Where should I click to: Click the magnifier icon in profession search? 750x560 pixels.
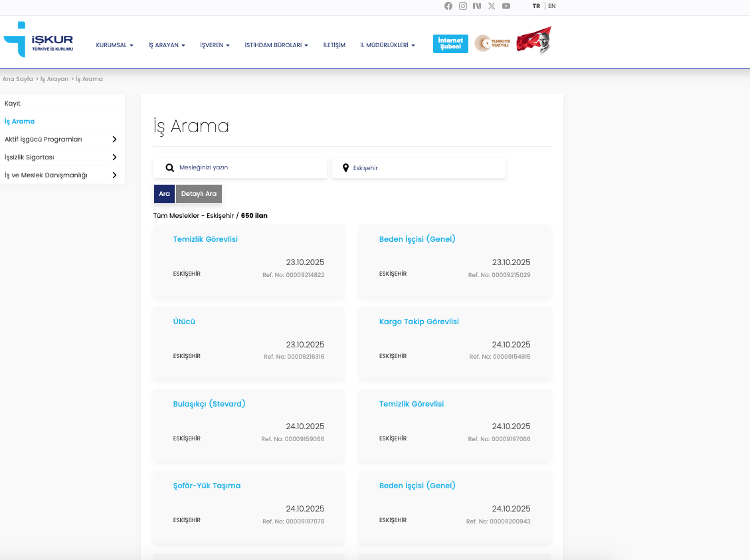[x=170, y=168]
